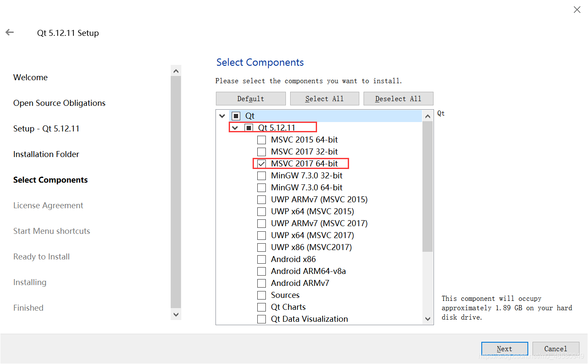Check the UWP x64 (MSVC 2015) checkbox
The width and height of the screenshot is (588, 364).
coord(262,211)
